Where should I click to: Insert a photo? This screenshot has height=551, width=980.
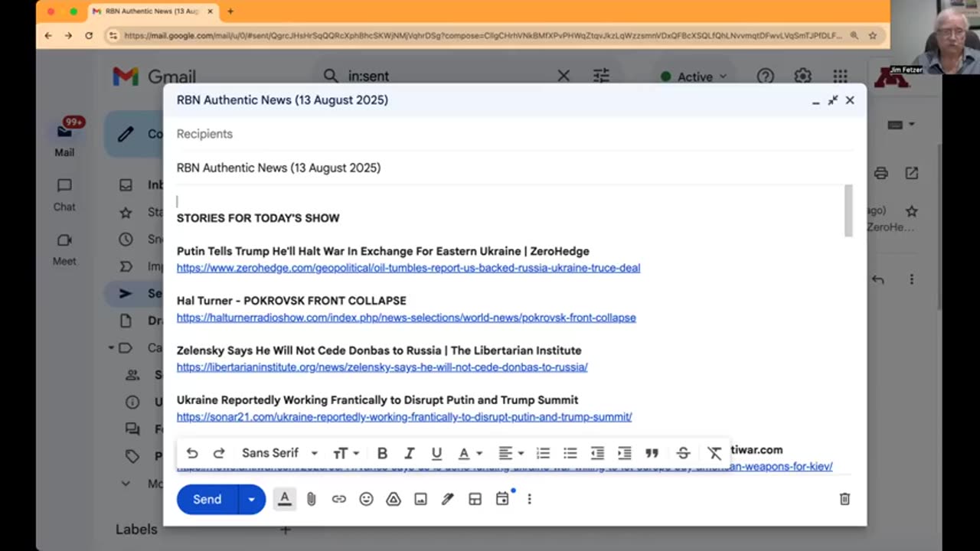420,499
